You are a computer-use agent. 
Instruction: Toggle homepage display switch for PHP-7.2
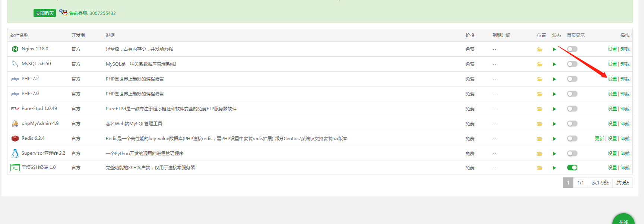click(572, 79)
